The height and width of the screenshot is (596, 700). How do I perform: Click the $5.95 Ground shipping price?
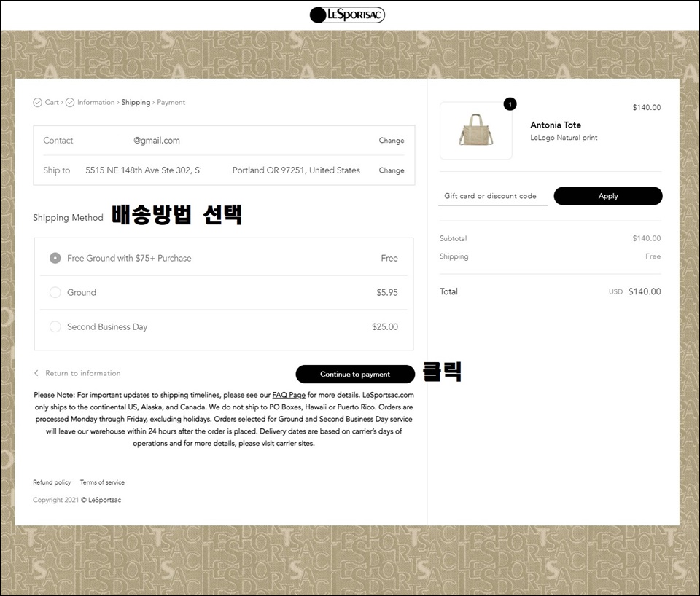pos(387,292)
